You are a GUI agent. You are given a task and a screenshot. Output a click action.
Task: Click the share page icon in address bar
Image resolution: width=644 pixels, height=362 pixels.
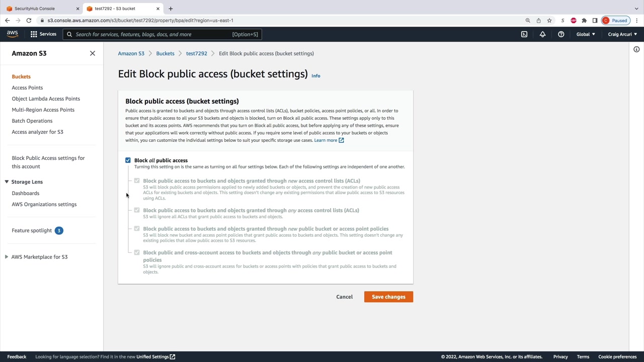[538, 21]
